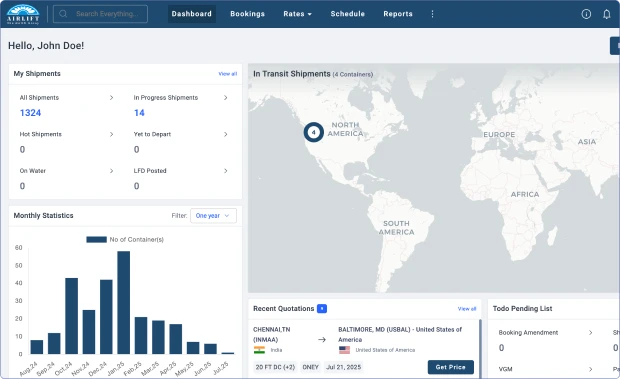Open the three-dot more menu
The image size is (620, 379).
tap(433, 14)
